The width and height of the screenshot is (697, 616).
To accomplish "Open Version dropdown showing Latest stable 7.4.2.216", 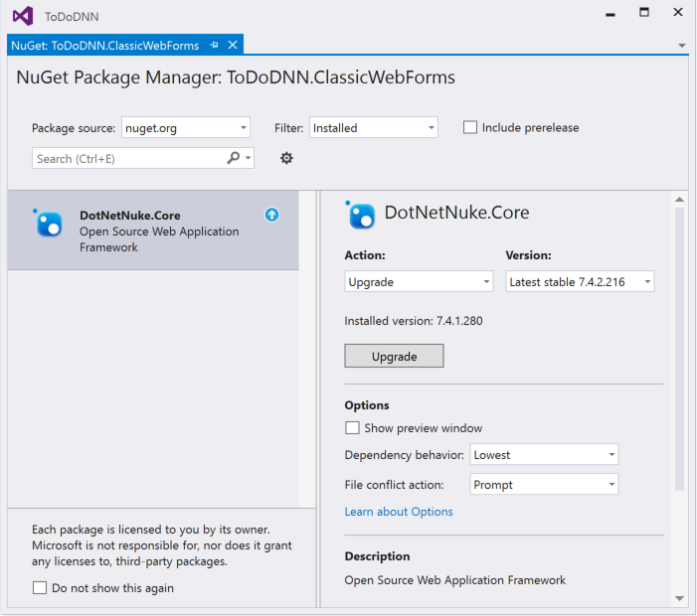I will [x=580, y=281].
